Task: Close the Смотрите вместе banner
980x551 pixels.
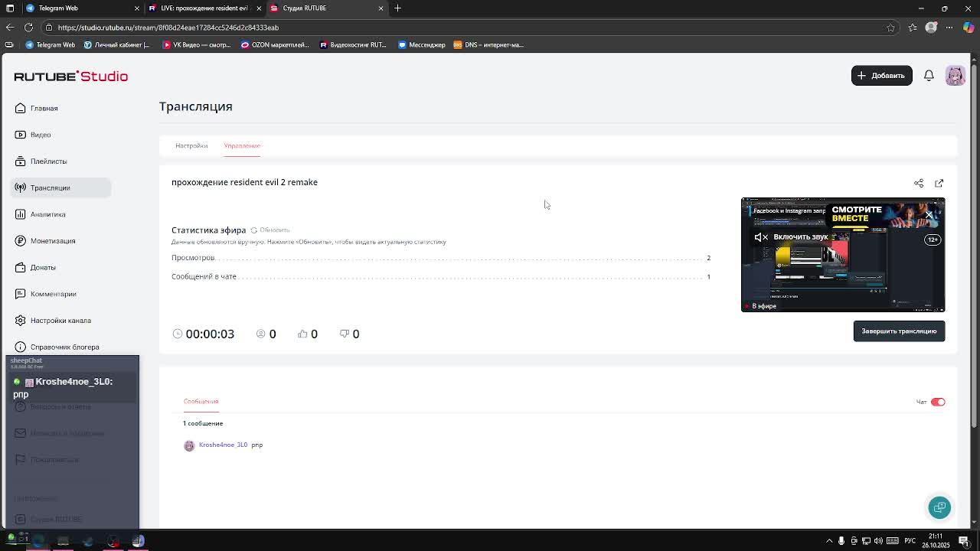Action: click(x=929, y=214)
